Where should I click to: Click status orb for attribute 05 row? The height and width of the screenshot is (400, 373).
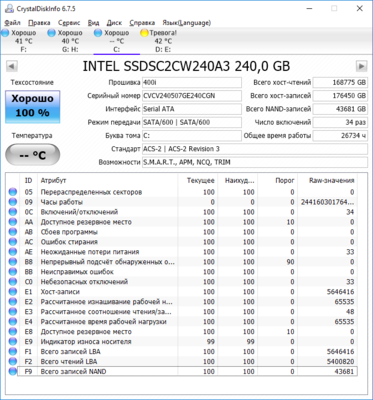click(13, 192)
